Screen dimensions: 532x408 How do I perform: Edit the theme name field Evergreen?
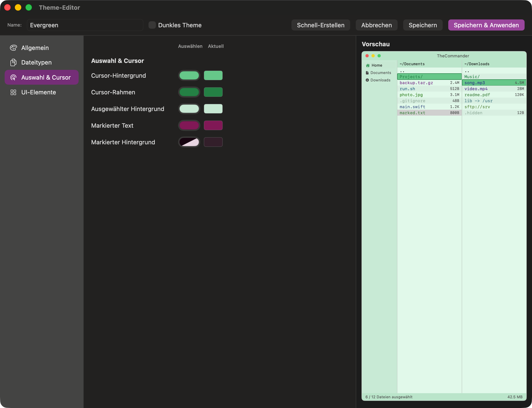click(85, 25)
